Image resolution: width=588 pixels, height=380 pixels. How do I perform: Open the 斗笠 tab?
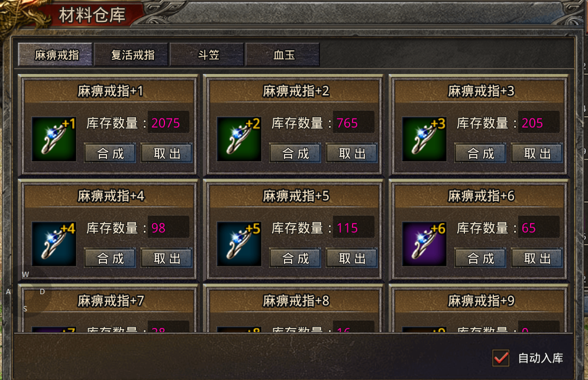click(x=207, y=55)
